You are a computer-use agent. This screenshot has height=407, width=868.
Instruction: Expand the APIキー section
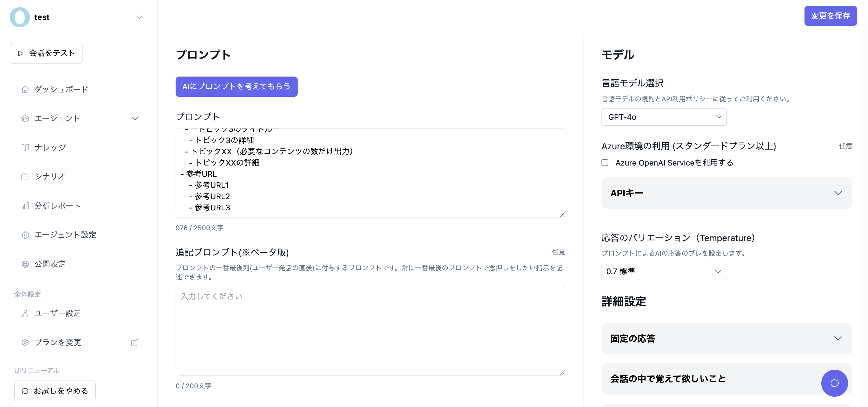[x=726, y=193]
